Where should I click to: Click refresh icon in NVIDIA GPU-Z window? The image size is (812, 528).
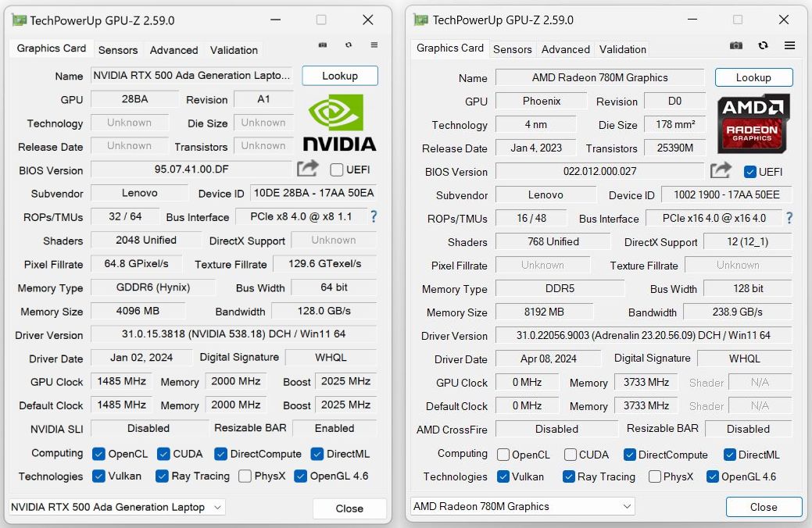pyautogui.click(x=349, y=45)
